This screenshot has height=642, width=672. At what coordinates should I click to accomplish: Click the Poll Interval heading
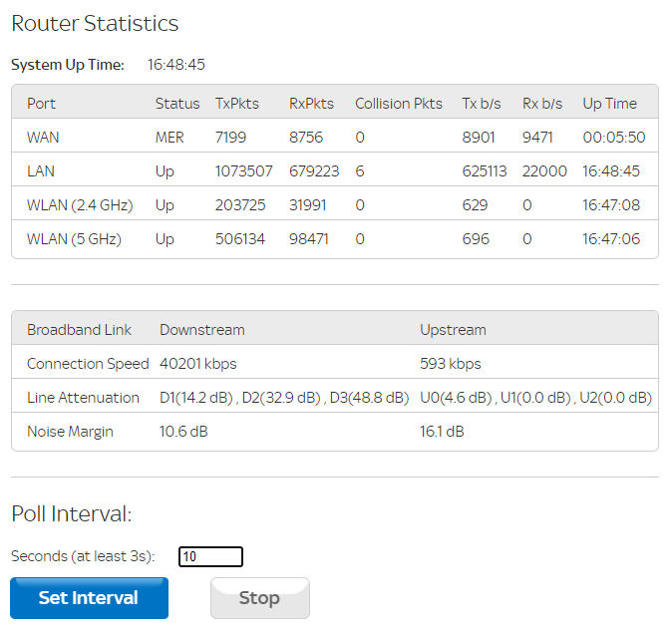(72, 514)
